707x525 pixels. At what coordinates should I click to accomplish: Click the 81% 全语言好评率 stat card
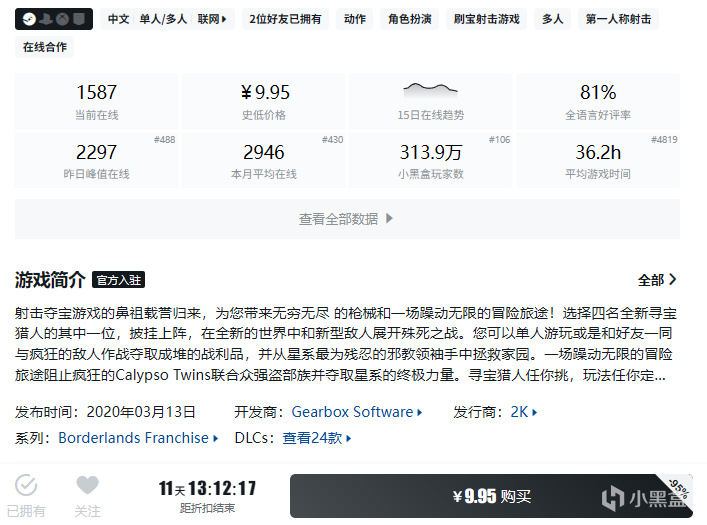point(598,101)
